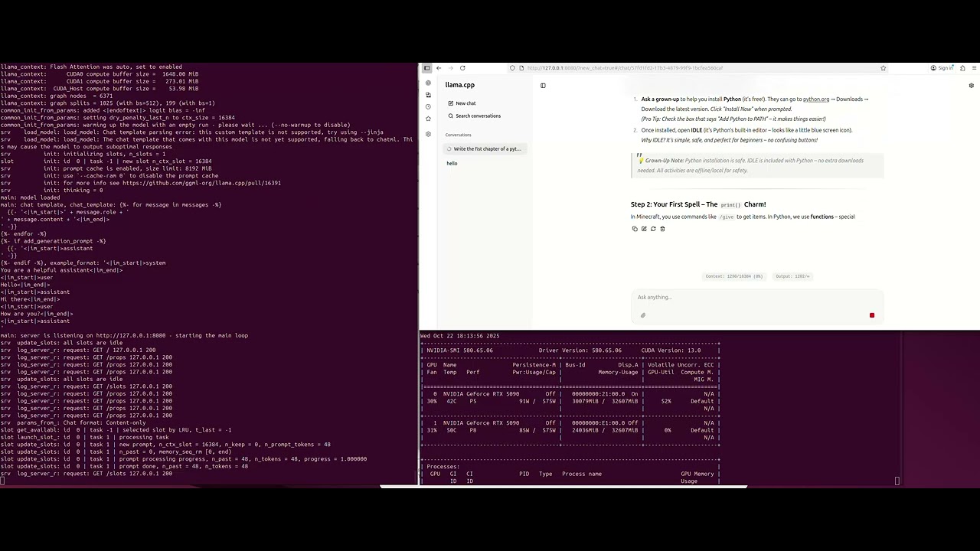
Task: Click 'server is listening' line in terminal
Action: [124, 335]
